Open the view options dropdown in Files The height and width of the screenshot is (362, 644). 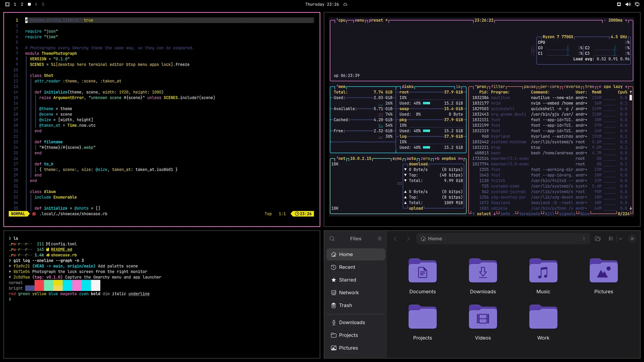coord(621,239)
